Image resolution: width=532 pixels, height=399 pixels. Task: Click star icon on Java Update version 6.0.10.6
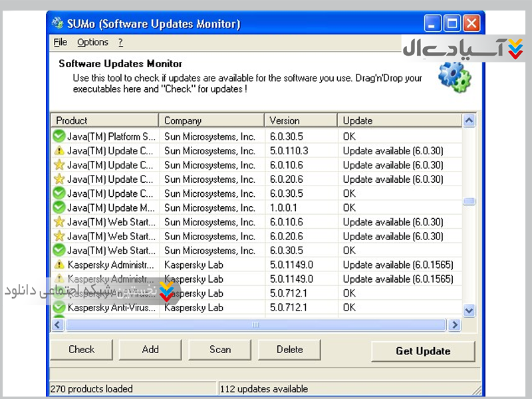pos(59,165)
